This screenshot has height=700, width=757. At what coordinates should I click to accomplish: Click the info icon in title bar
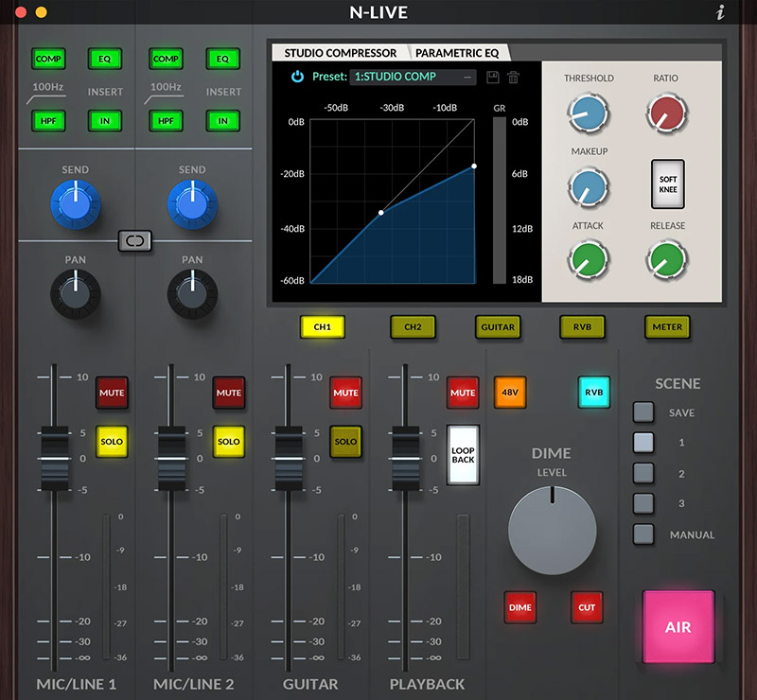click(720, 12)
